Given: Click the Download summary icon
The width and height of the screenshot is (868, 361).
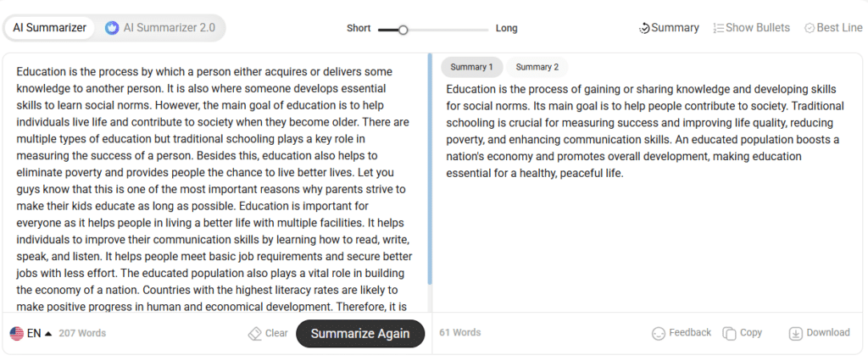Looking at the screenshot, I should (x=795, y=333).
